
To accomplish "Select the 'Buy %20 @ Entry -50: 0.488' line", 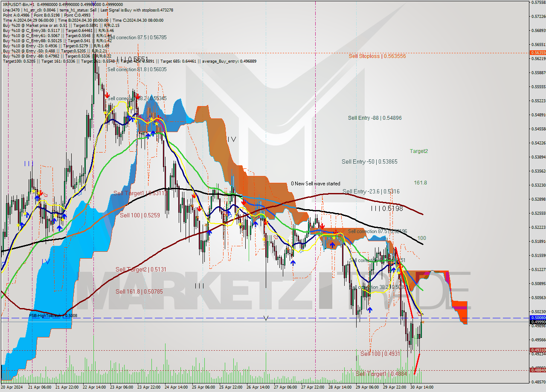I will (55, 51).
